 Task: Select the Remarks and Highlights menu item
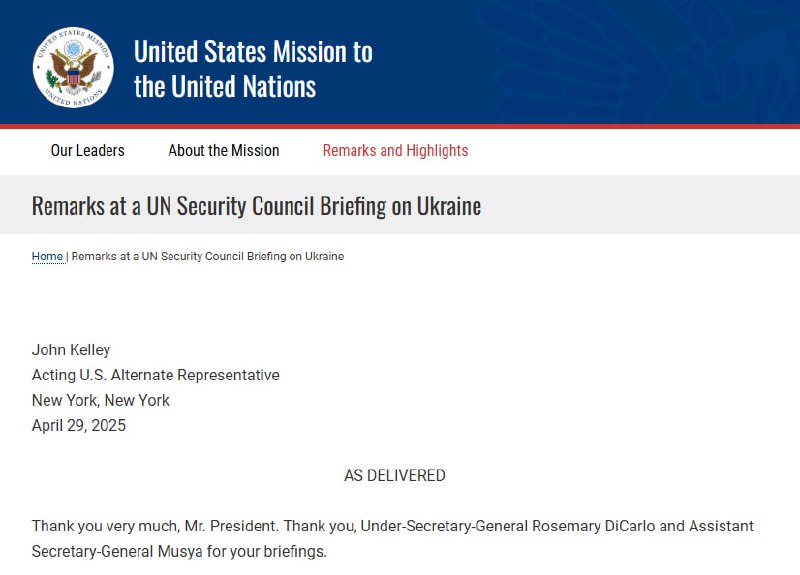tap(395, 151)
